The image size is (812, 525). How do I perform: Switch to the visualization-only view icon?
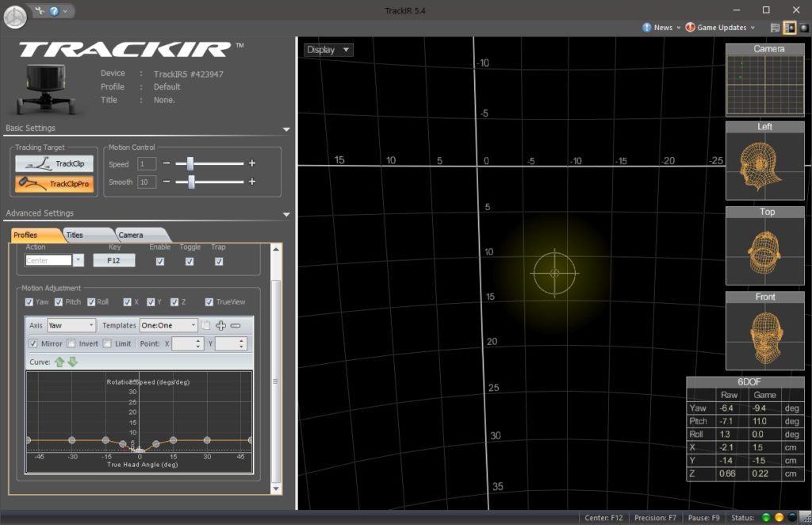tap(804, 28)
